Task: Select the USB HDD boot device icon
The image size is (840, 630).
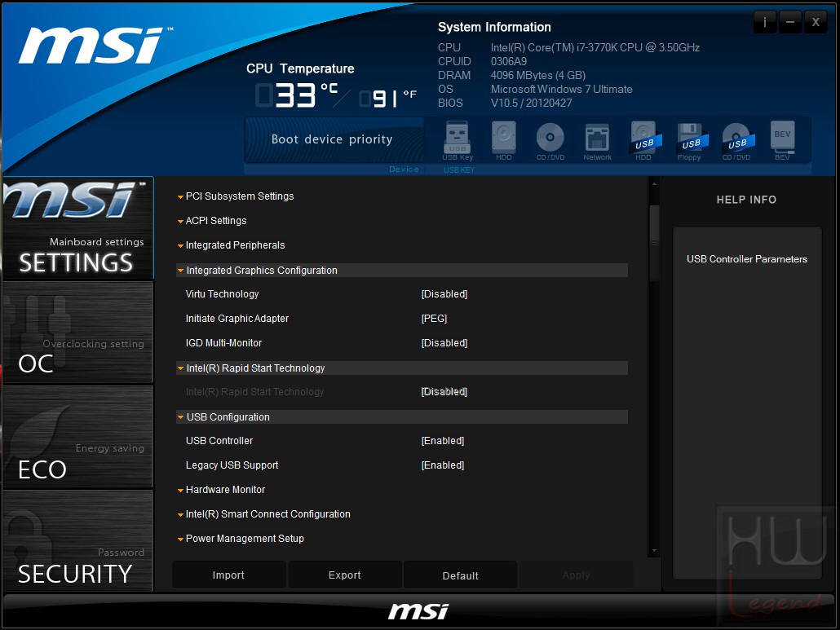Action: pyautogui.click(x=643, y=141)
